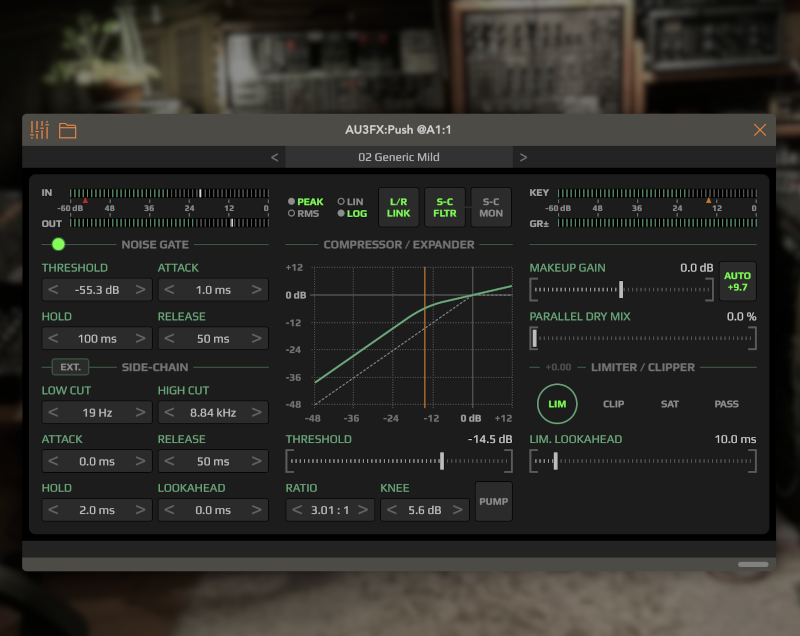Decrease noise gate hold 100 ms

coord(53,338)
